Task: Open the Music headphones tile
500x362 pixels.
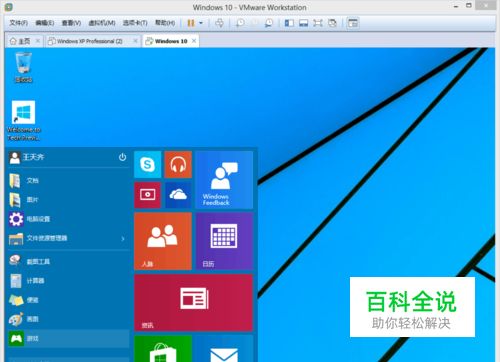Action: pyautogui.click(x=178, y=164)
